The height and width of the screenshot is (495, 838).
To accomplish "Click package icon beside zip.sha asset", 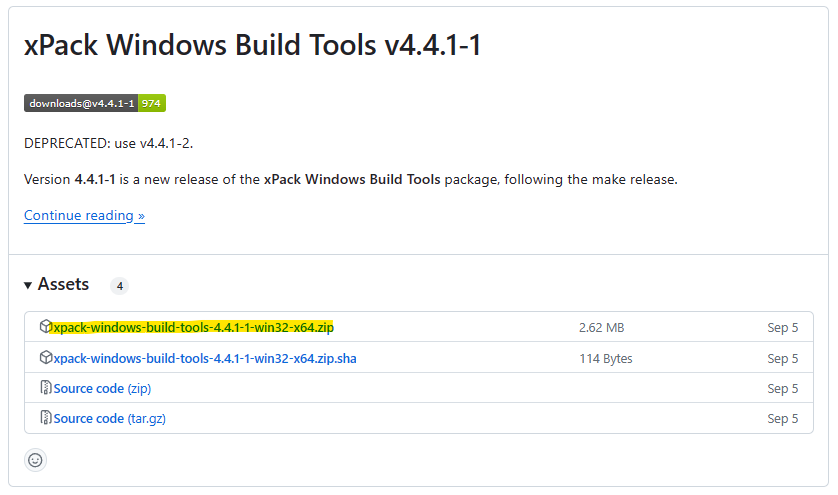I will pos(45,357).
